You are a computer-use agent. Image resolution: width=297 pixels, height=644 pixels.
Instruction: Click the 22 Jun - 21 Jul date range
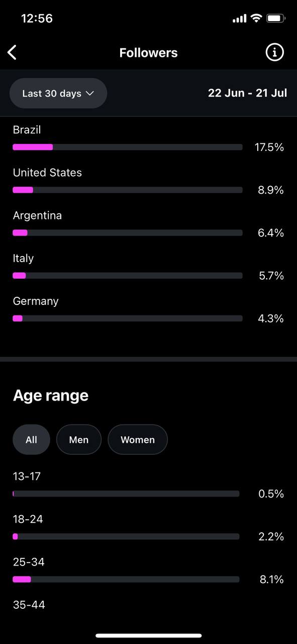tap(248, 93)
